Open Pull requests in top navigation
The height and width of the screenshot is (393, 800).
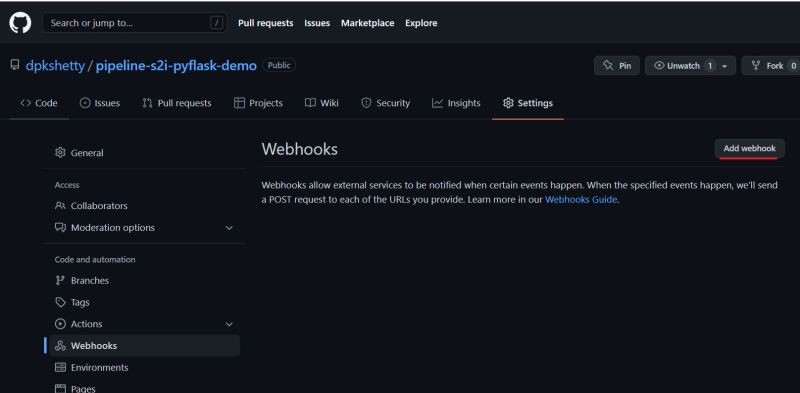(x=265, y=23)
